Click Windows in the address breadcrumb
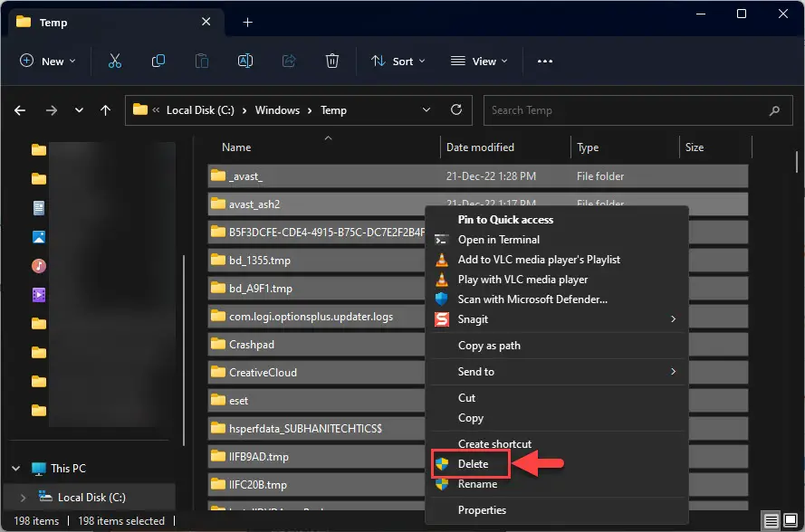The height and width of the screenshot is (532, 805). 277,110
